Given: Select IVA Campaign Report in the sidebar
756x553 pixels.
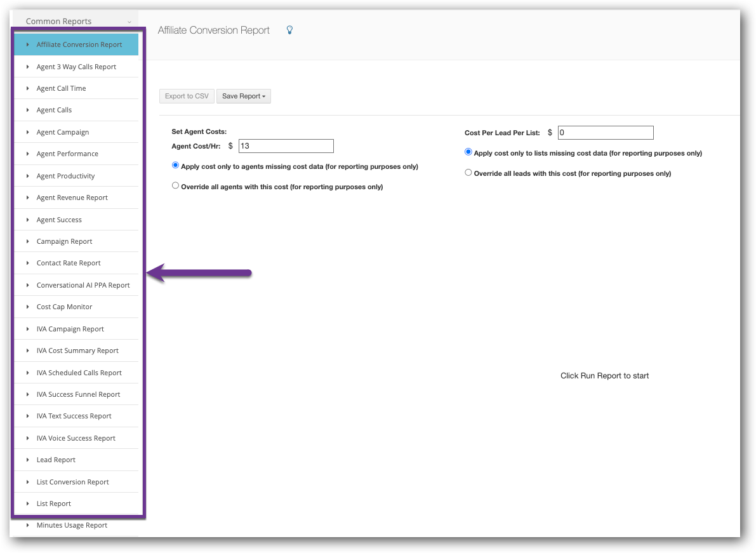Looking at the screenshot, I should tap(76, 330).
